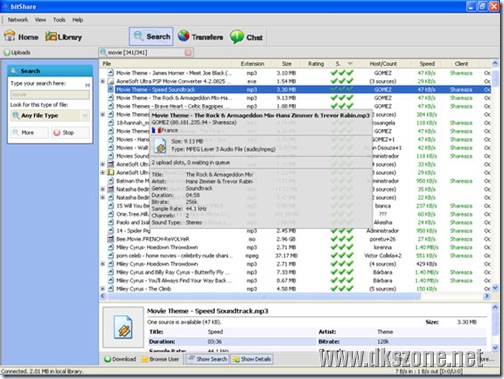
Task: Click the mp3 file thumbnail in details pane
Action: pyautogui.click(x=123, y=327)
